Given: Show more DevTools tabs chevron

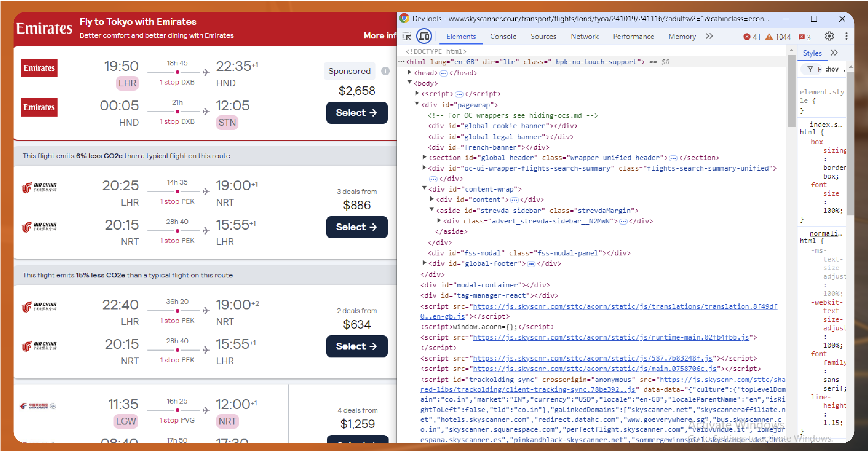Looking at the screenshot, I should pos(709,36).
